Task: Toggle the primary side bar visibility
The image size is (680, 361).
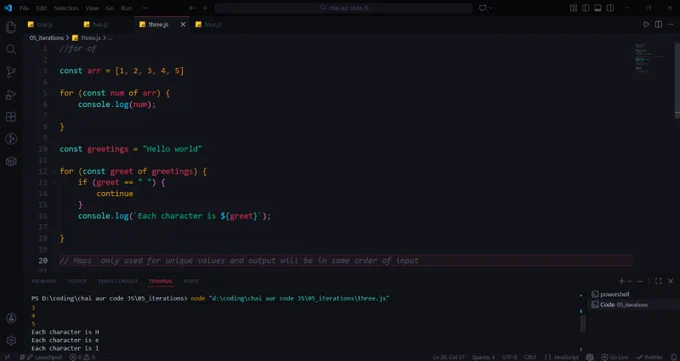Action: click(x=585, y=8)
